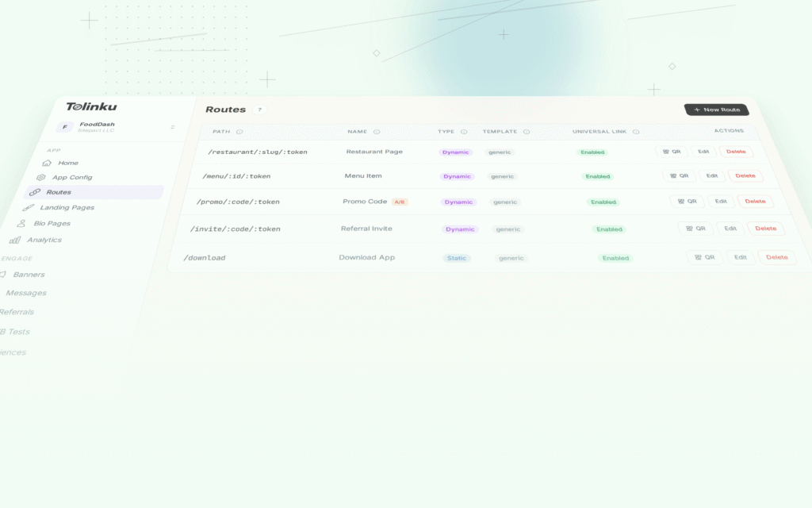Go to Banners in the Engage section
The image size is (812, 508).
29,275
